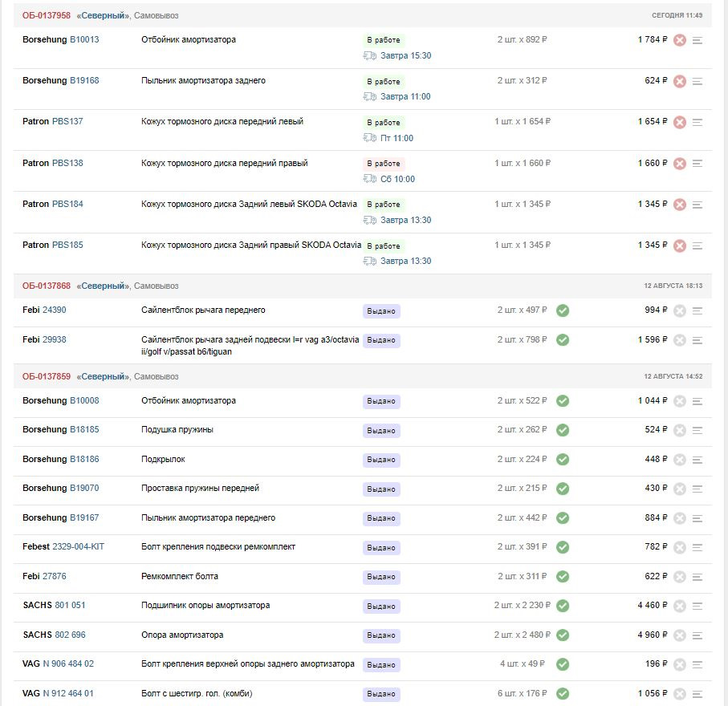Viewport: 728px width, 706px height.
Task: Click the grey X icon for Febi 29938
Action: pyautogui.click(x=680, y=340)
